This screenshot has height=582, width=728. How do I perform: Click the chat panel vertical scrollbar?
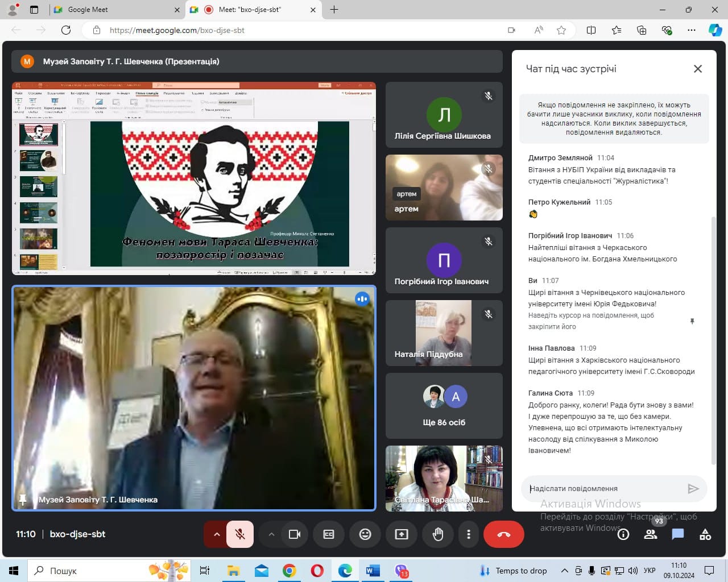tap(714, 340)
